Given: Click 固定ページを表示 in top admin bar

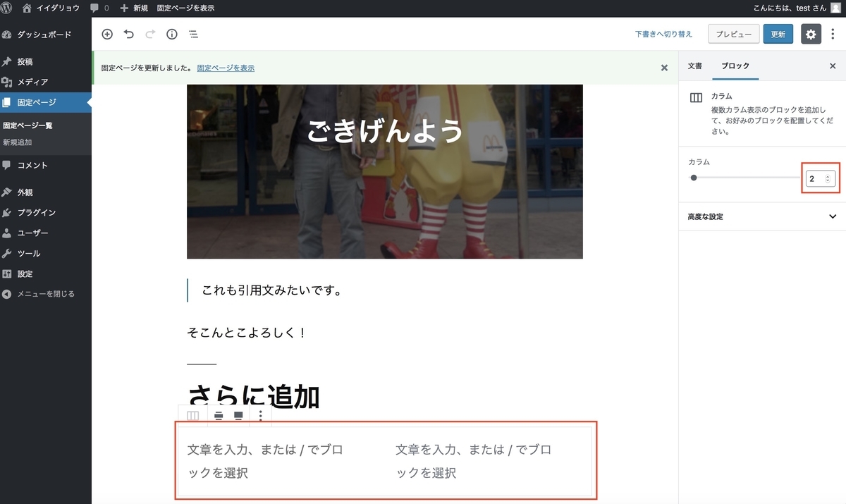Looking at the screenshot, I should [185, 8].
